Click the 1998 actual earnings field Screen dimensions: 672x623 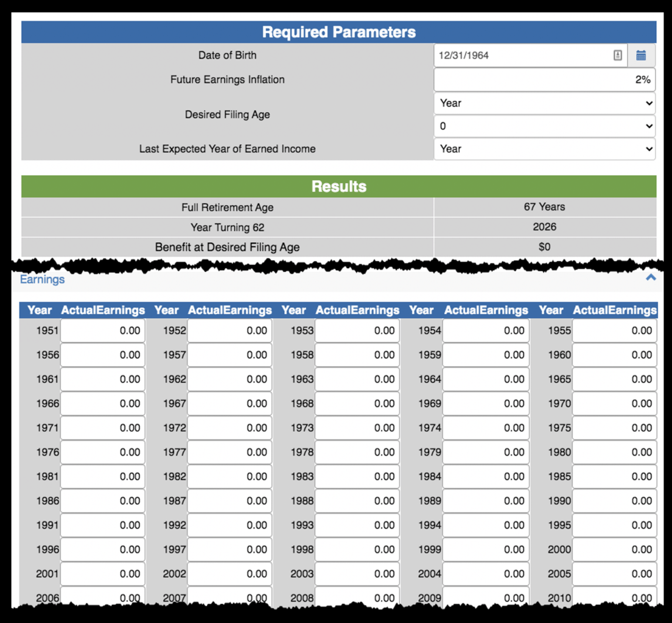(357, 550)
